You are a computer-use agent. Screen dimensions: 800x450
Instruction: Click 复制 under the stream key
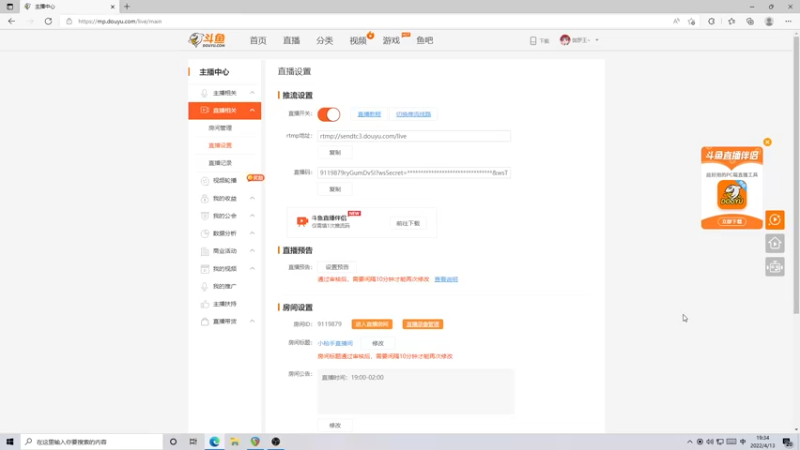(x=335, y=189)
